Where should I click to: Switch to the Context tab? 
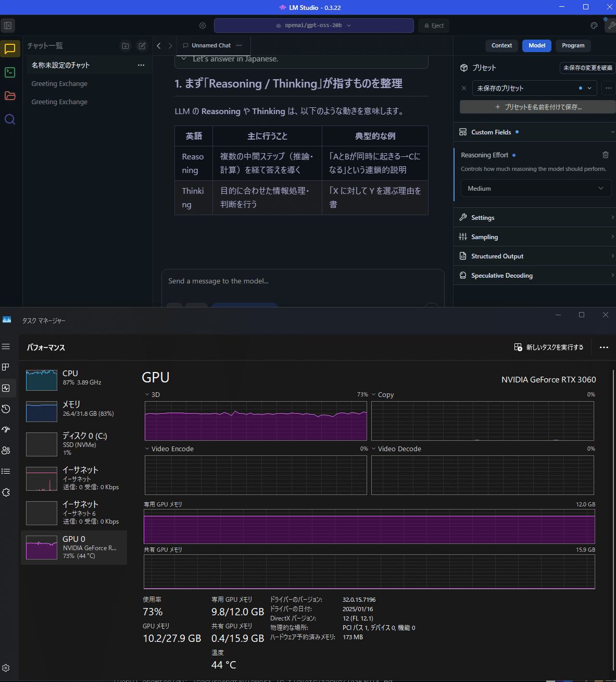click(501, 46)
